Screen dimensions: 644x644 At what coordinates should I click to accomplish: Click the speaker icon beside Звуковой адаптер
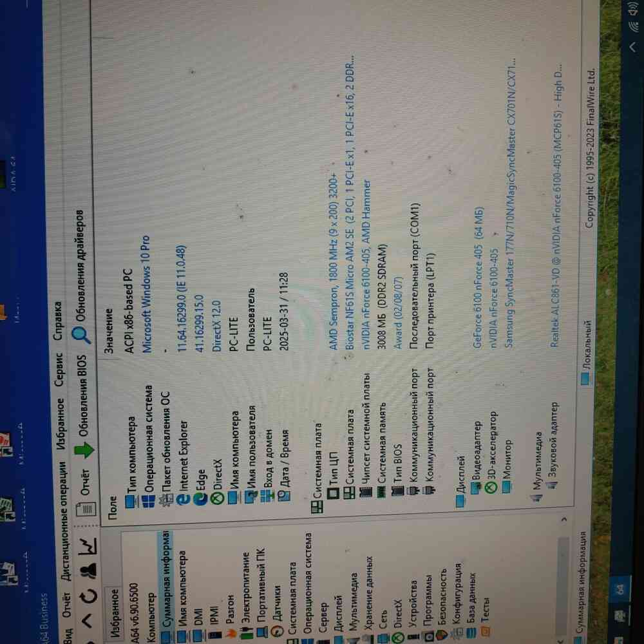pyautogui.click(x=553, y=485)
